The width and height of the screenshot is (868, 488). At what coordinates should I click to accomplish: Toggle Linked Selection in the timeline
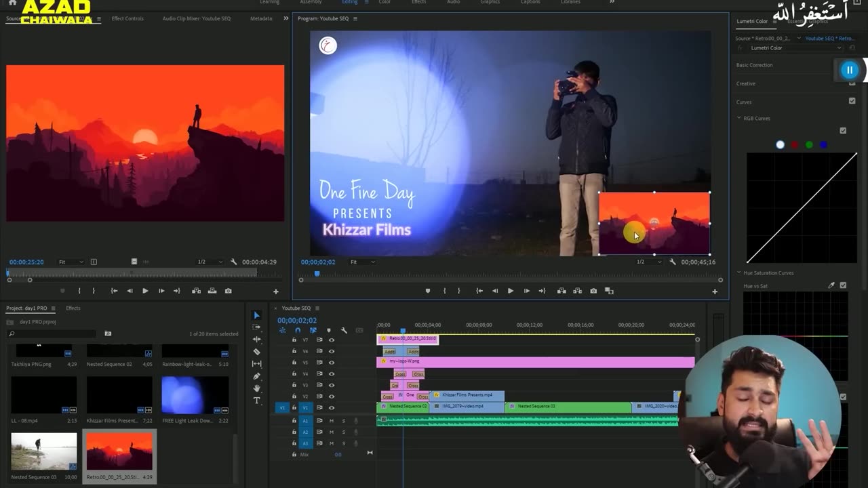click(x=313, y=330)
